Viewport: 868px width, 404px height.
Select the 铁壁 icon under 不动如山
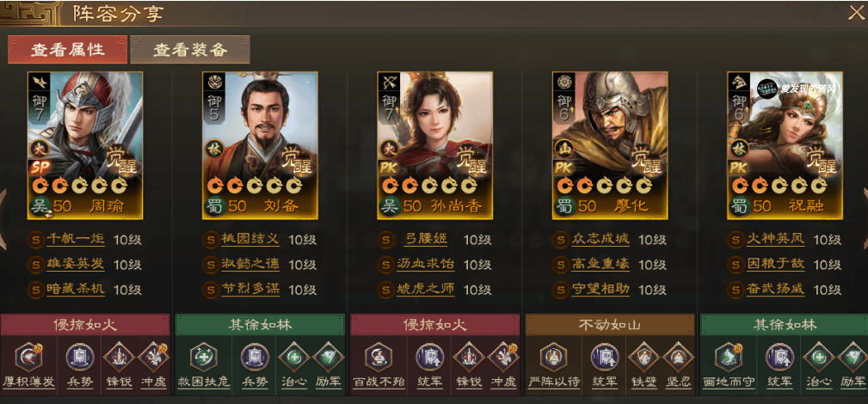tap(643, 357)
